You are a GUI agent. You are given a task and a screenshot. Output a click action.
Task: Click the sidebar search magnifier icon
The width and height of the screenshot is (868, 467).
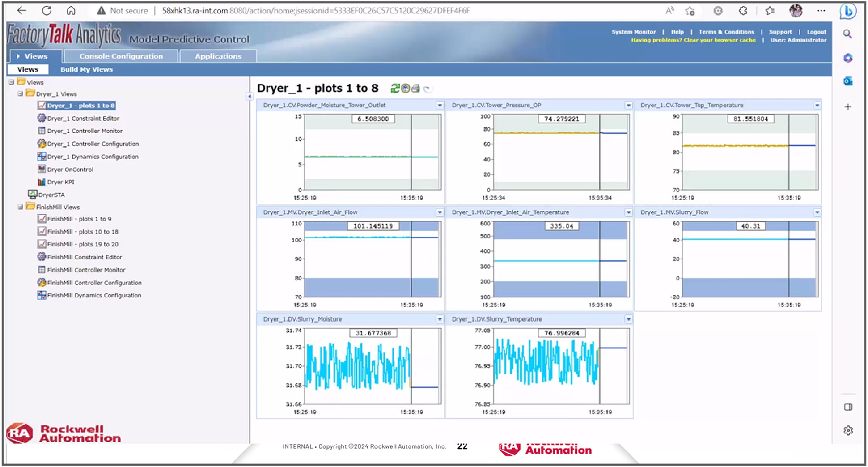click(x=847, y=34)
